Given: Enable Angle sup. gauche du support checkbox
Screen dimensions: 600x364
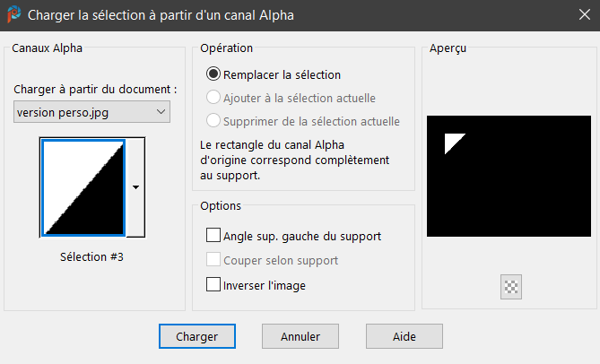Looking at the screenshot, I should point(213,236).
